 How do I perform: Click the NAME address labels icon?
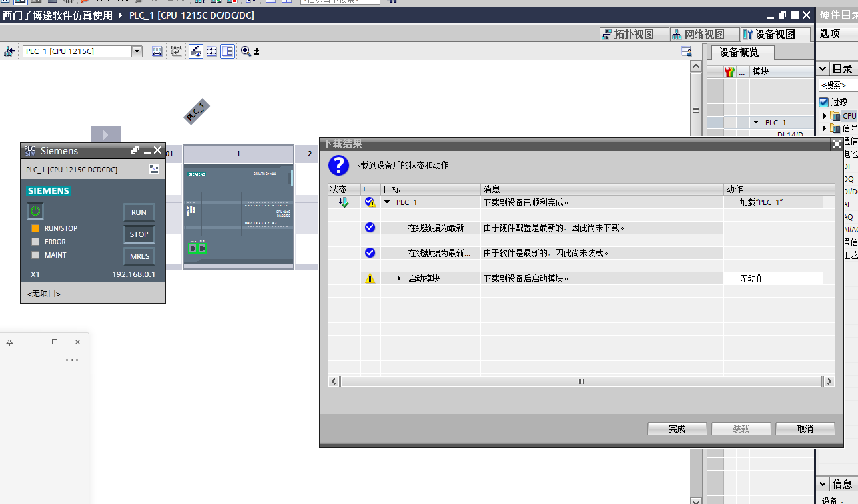click(x=176, y=51)
